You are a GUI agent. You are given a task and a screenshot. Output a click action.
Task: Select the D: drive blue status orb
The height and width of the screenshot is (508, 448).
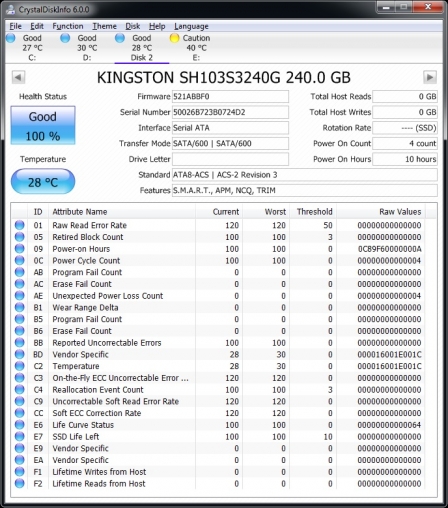click(65, 38)
